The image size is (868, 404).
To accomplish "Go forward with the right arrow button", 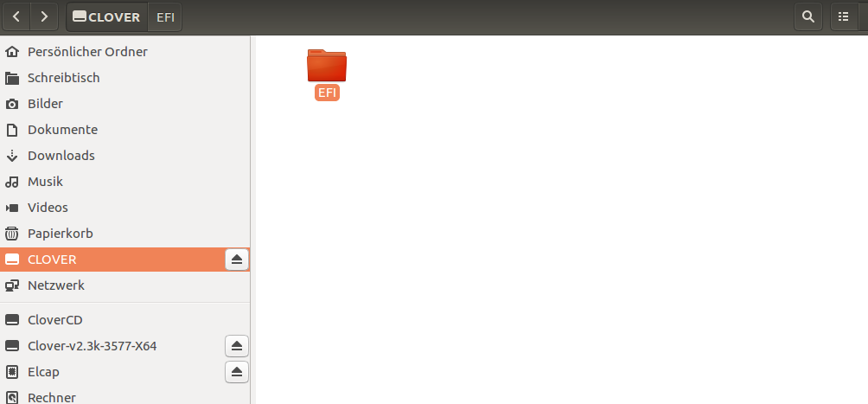I will 44,16.
